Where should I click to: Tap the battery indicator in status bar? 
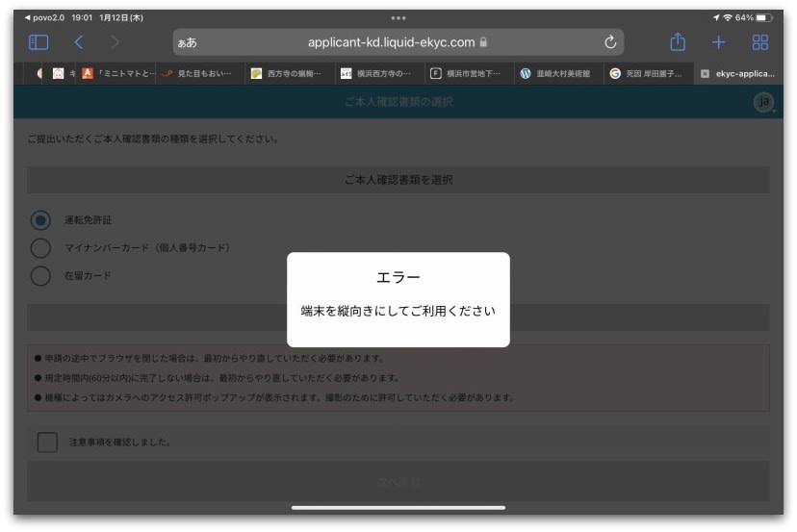click(x=764, y=17)
